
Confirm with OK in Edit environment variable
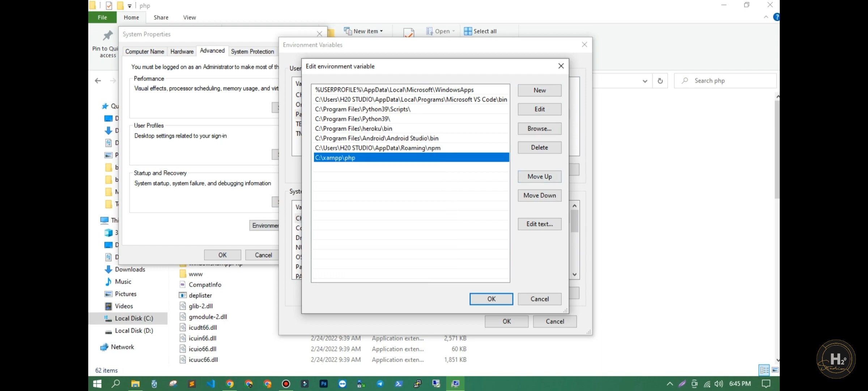click(491, 299)
